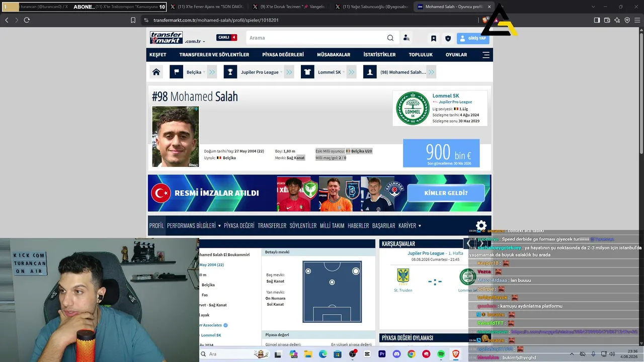Screen dimensions: 644x362
Task: Open the Topluluk menu
Action: point(421,55)
